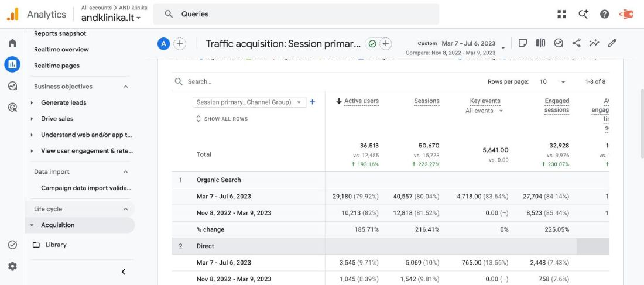The height and width of the screenshot is (285, 644).
Task: Click the 'A' all users segment badge
Action: (163, 43)
